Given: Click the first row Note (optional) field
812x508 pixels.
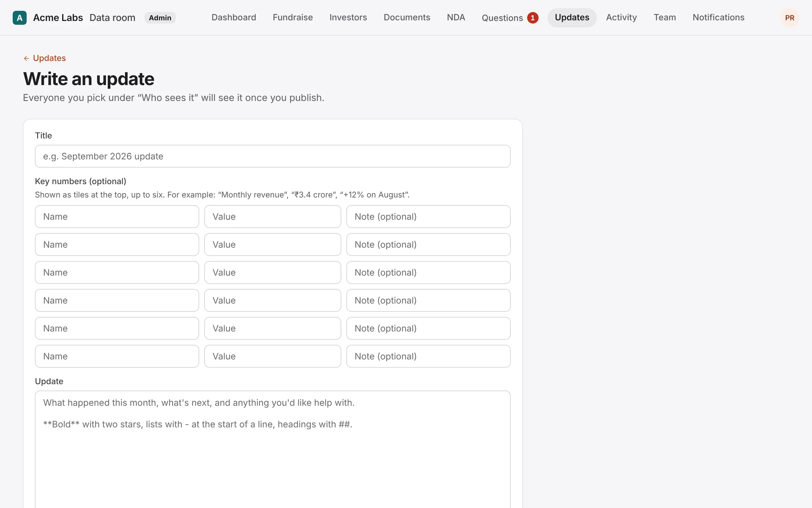Looking at the screenshot, I should tap(428, 217).
